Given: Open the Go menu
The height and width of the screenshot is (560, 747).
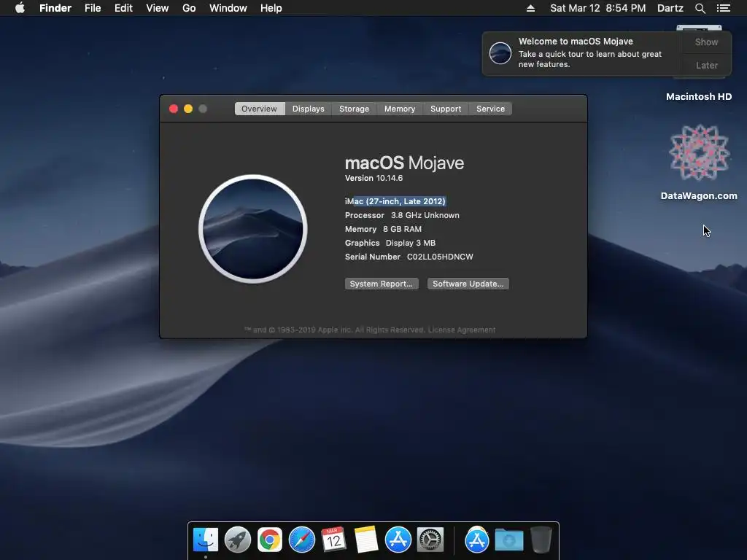Looking at the screenshot, I should click(x=189, y=8).
